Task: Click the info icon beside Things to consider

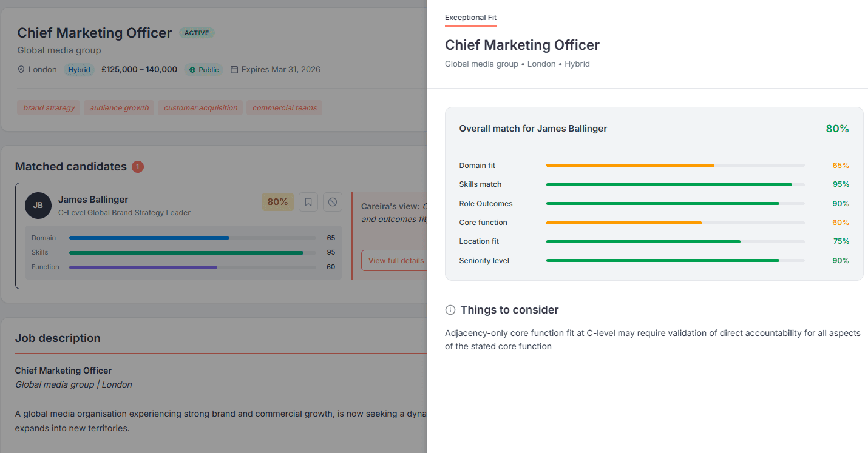Action: point(450,310)
